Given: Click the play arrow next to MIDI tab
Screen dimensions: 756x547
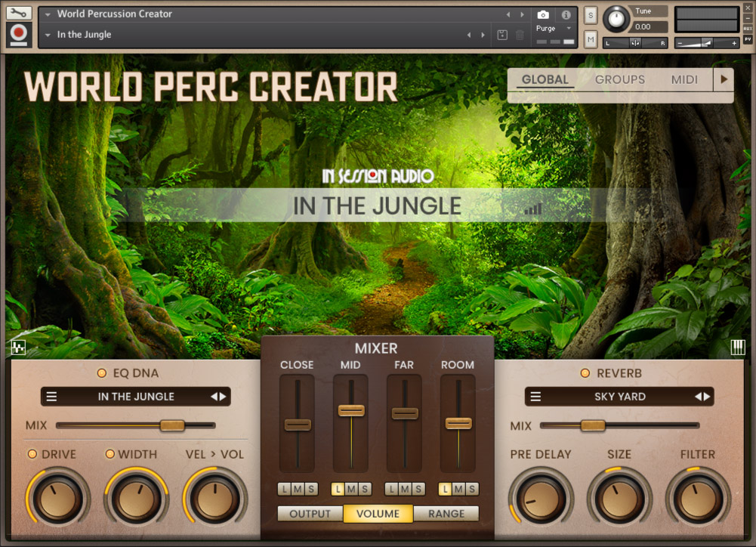Looking at the screenshot, I should tap(724, 79).
